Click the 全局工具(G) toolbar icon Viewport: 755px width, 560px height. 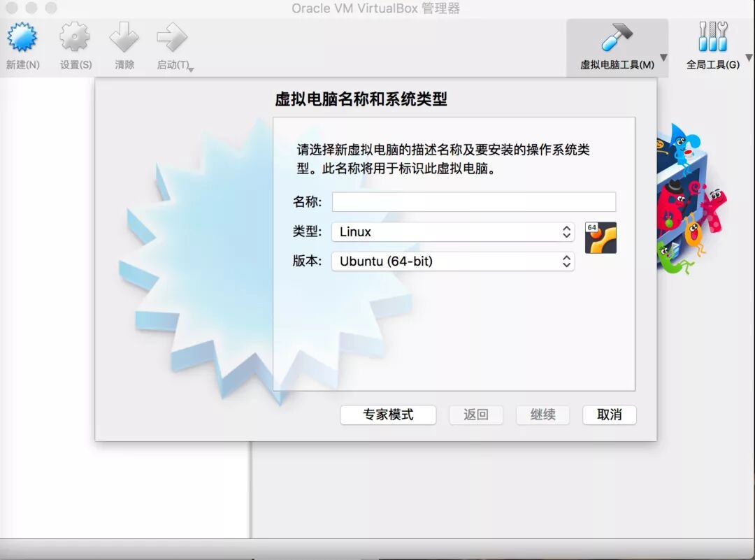[712, 47]
